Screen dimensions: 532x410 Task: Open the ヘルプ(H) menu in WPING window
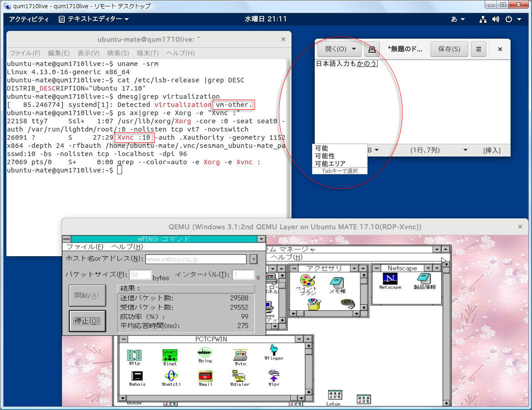point(127,247)
